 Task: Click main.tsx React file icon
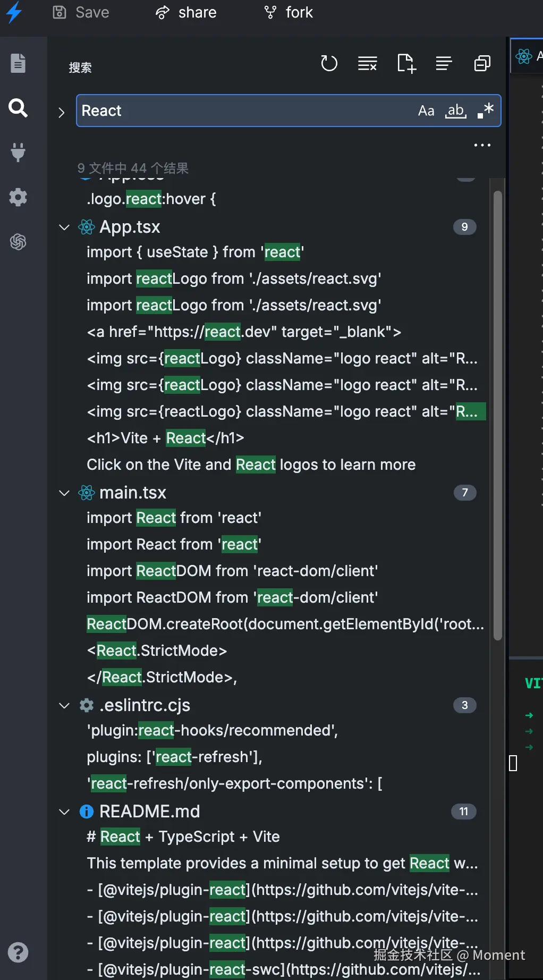tap(87, 493)
